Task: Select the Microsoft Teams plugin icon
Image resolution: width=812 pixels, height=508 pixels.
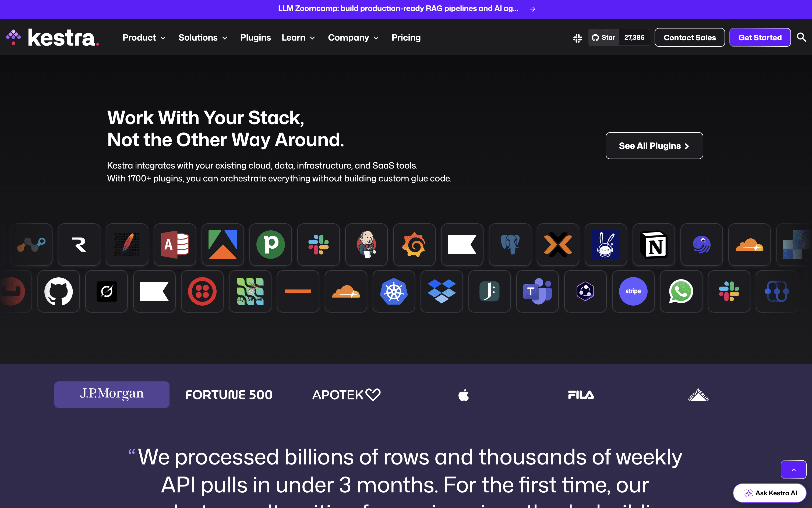Action: 537,291
